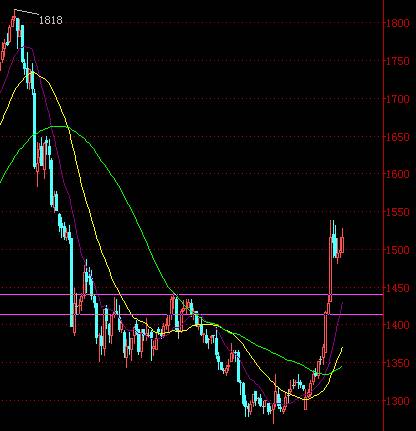
Task: Select the 1450 price axis label
Action: (398, 288)
